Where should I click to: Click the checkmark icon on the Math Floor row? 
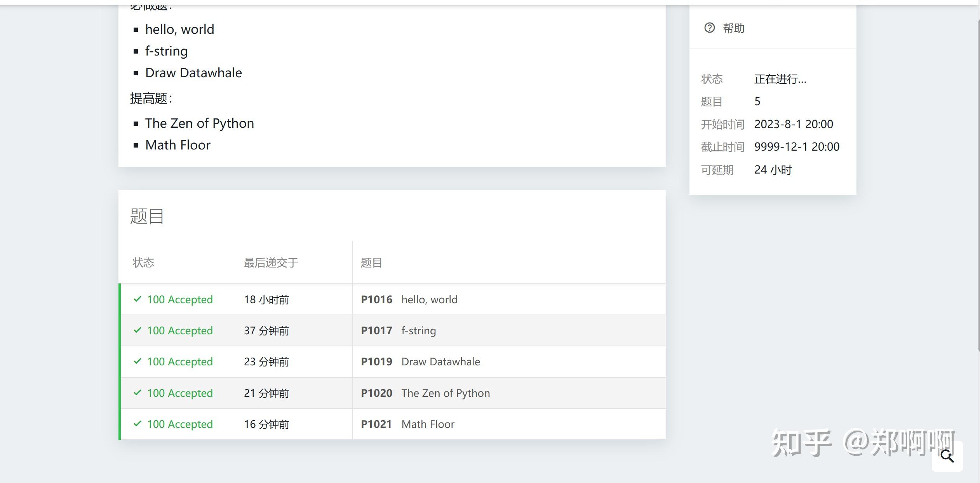(137, 424)
